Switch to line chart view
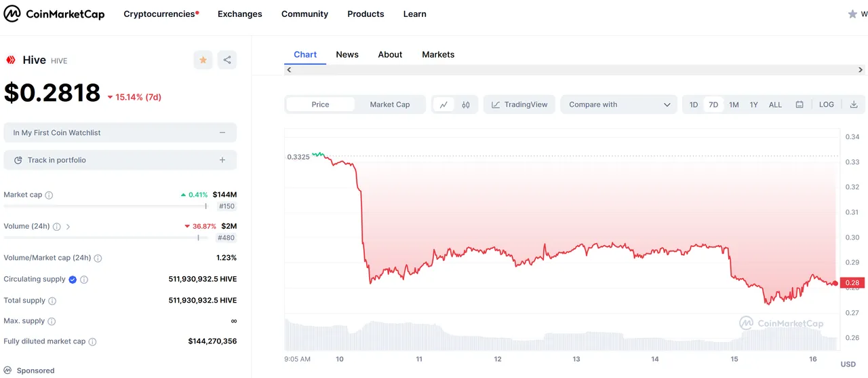The height and width of the screenshot is (378, 868). click(x=443, y=105)
